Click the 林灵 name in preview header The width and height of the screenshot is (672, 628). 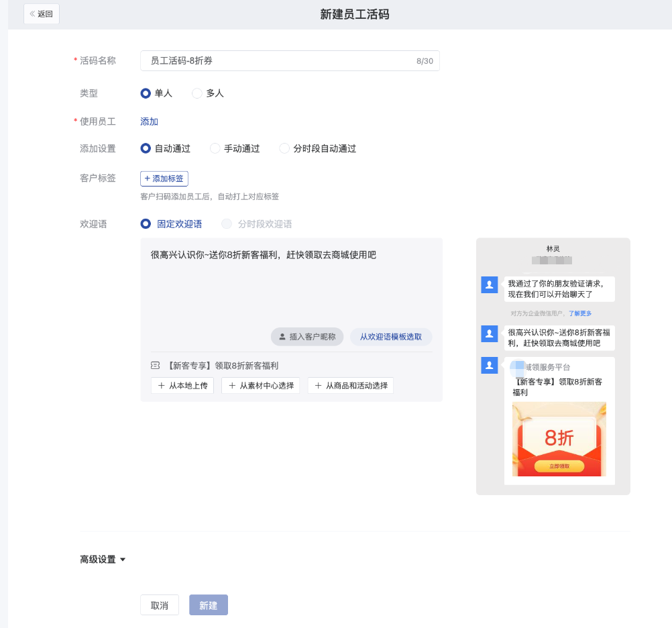point(553,249)
